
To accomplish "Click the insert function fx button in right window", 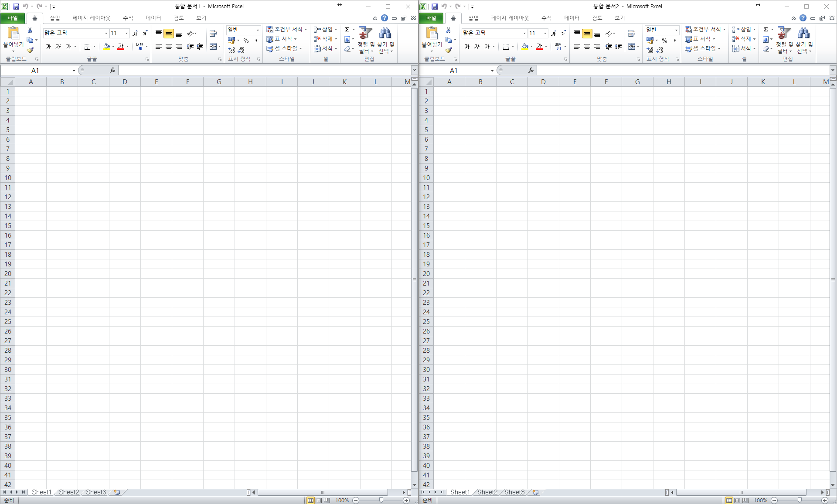I will 531,70.
